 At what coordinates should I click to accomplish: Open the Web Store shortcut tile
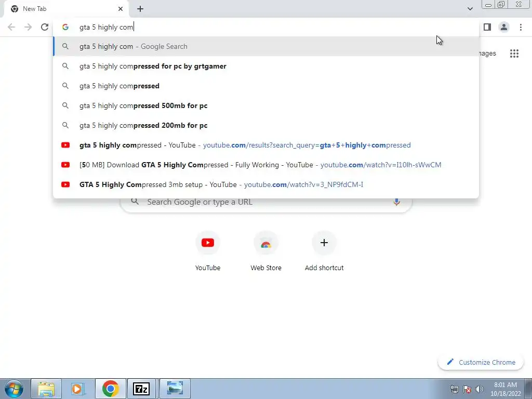(x=266, y=251)
